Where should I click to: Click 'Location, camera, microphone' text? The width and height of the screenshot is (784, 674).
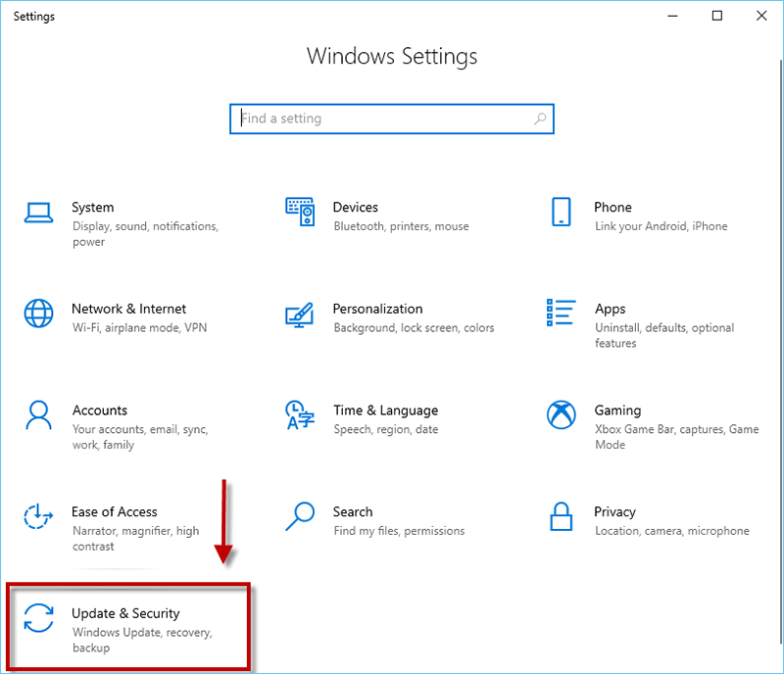click(672, 531)
